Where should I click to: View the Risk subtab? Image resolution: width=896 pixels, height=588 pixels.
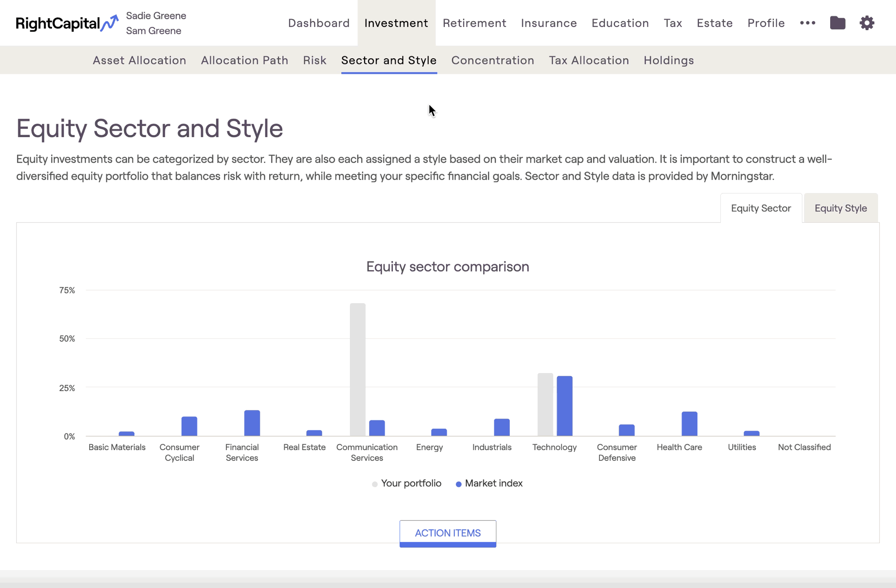pos(314,60)
